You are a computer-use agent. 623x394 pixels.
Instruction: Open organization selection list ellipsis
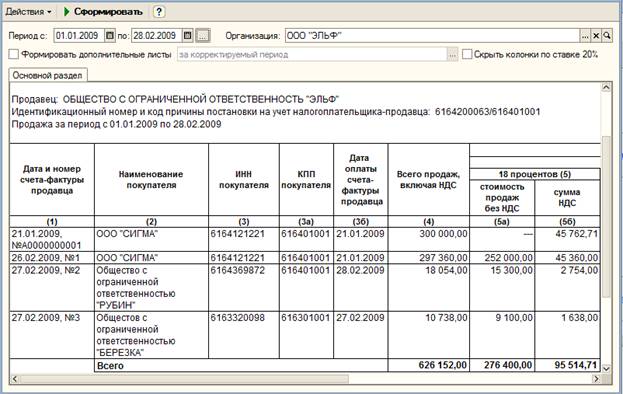[x=585, y=36]
